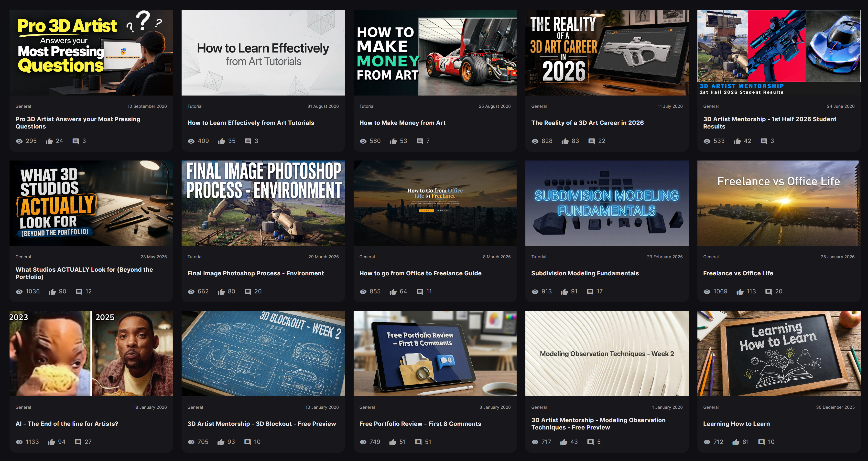Click the like icon on '1st Half 2026 Student Results'

tap(737, 141)
